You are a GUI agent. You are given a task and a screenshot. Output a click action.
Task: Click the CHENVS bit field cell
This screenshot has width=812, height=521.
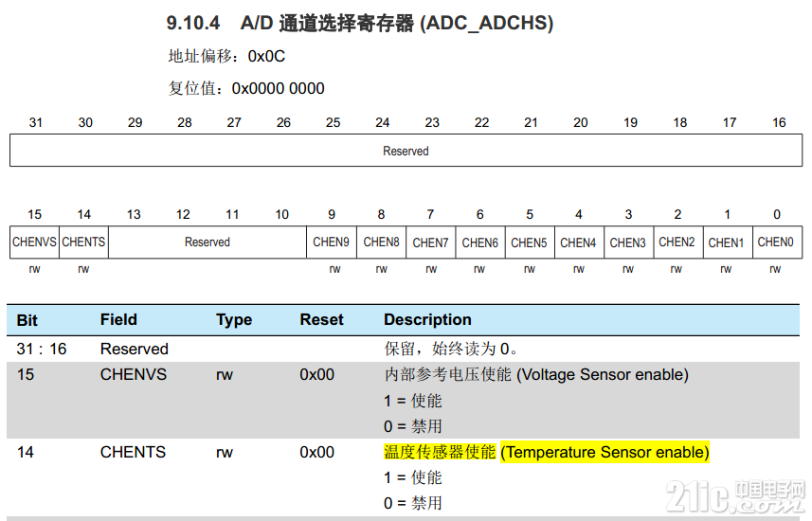[x=35, y=242]
